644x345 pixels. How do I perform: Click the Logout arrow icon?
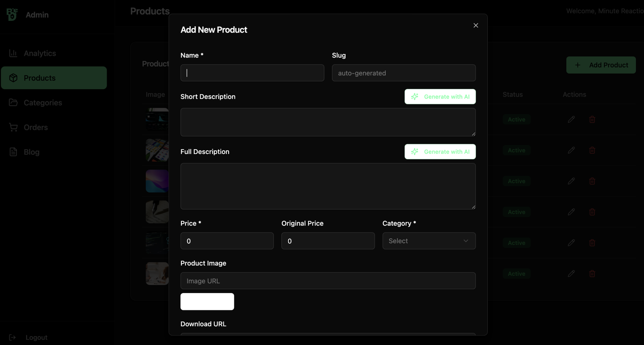[x=12, y=337]
